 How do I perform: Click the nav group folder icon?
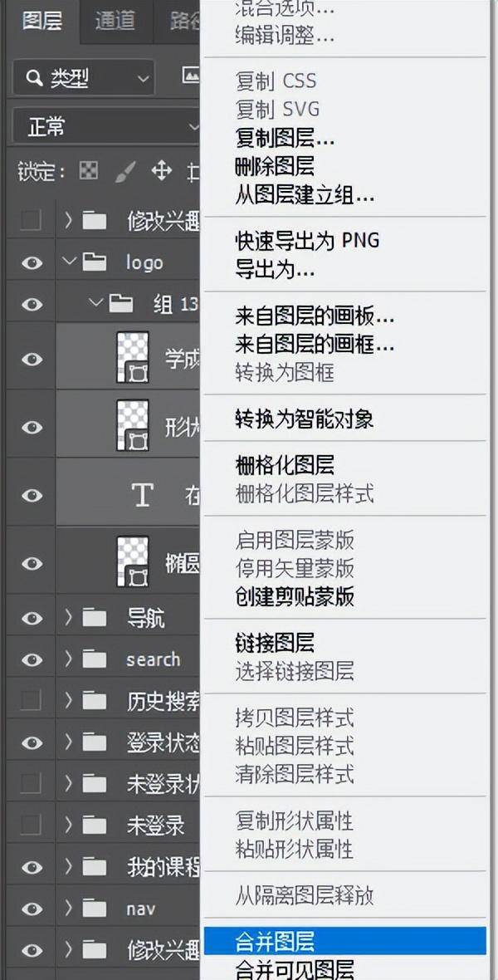tap(95, 908)
